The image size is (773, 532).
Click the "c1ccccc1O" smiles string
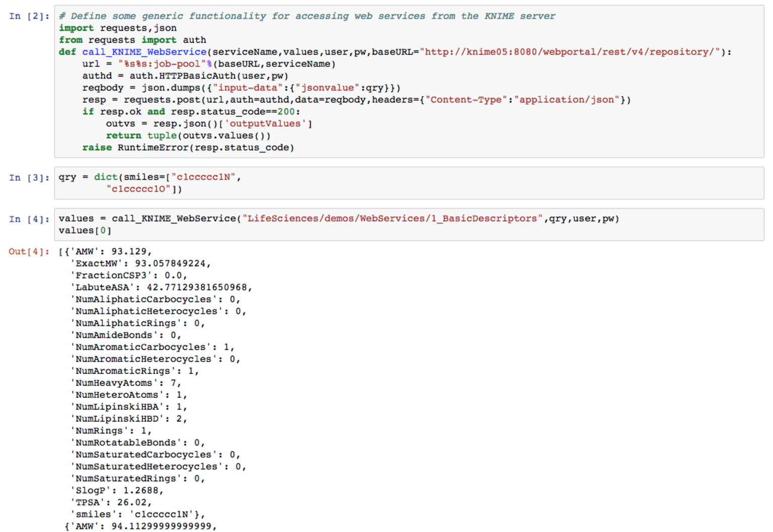tap(138, 189)
